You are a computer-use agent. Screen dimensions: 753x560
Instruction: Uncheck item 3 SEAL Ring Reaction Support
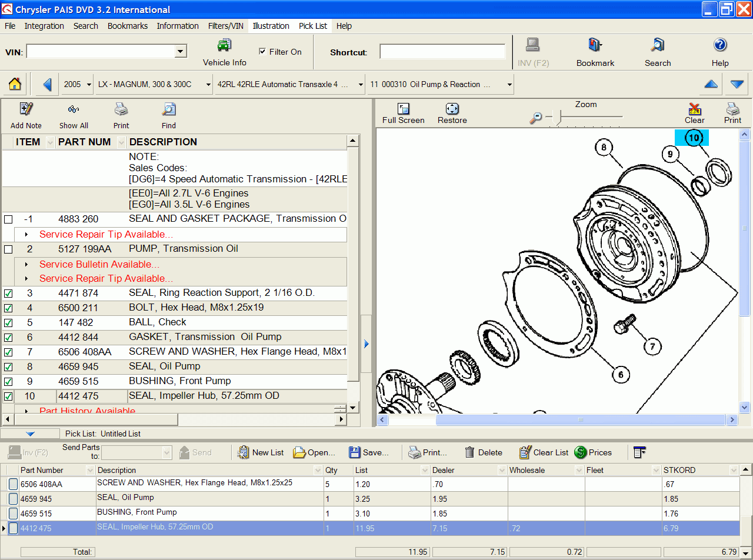click(x=8, y=294)
